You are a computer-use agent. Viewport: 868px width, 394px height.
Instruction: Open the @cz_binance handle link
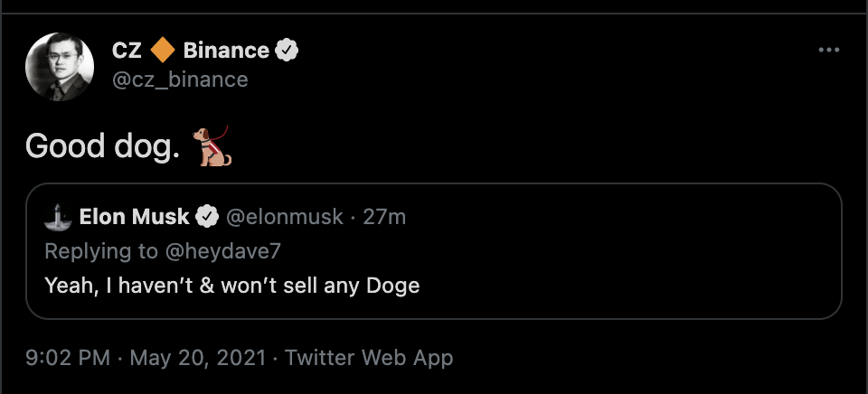(180, 80)
